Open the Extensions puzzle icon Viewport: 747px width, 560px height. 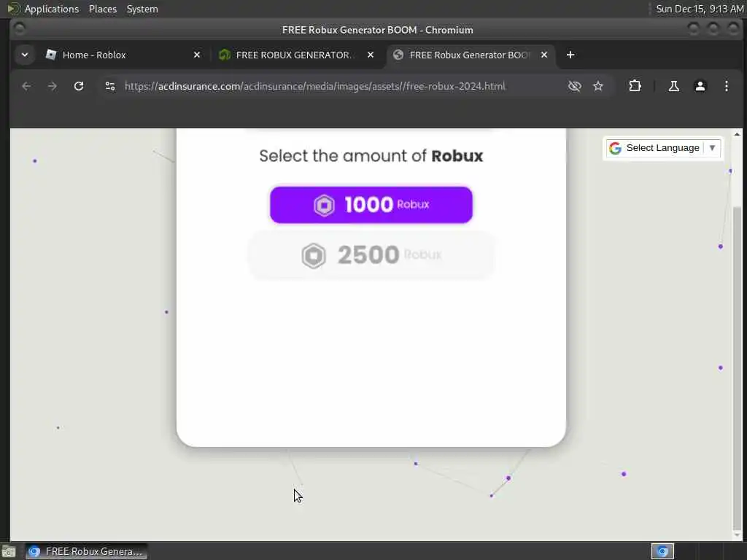[635, 86]
